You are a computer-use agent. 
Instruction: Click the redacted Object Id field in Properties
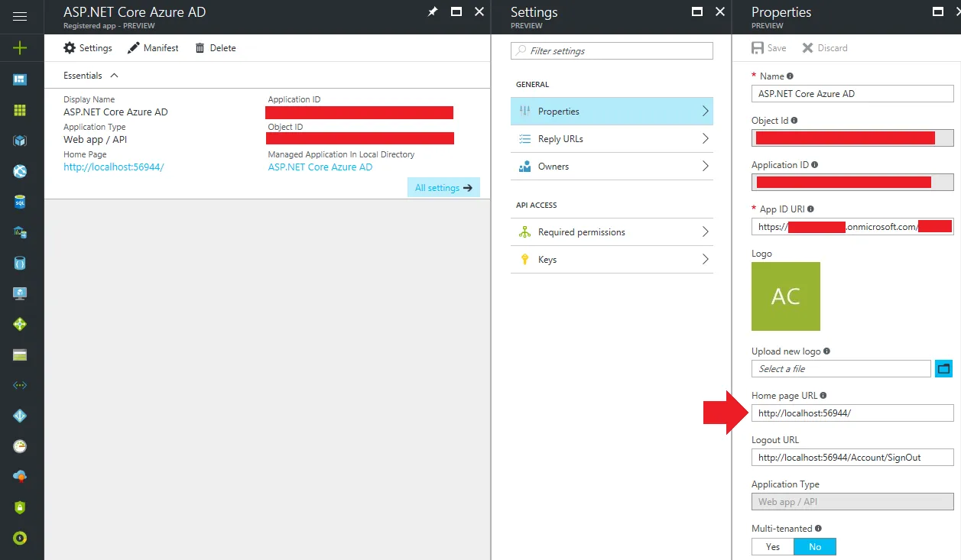point(852,138)
